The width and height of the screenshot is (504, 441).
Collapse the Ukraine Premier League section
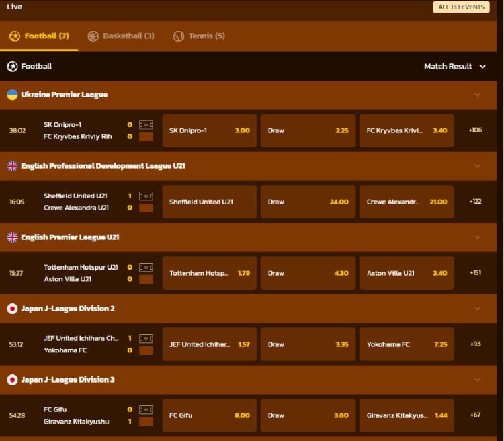tap(478, 95)
